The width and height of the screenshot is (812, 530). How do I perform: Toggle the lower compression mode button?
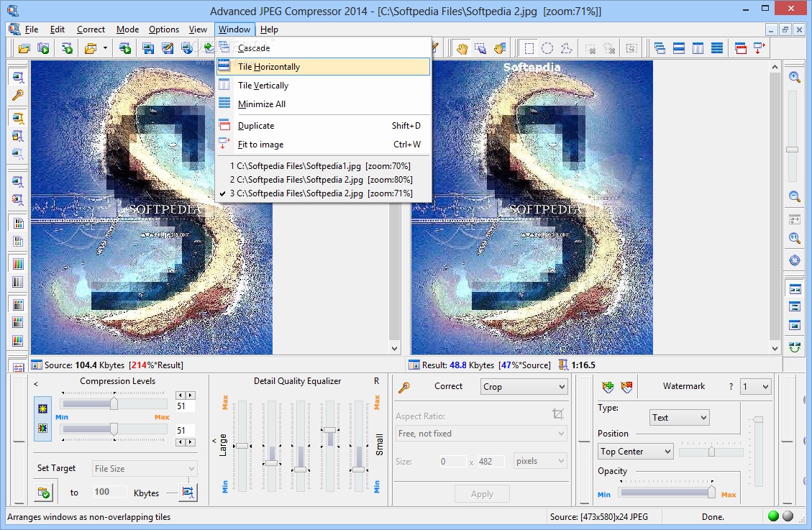(42, 428)
